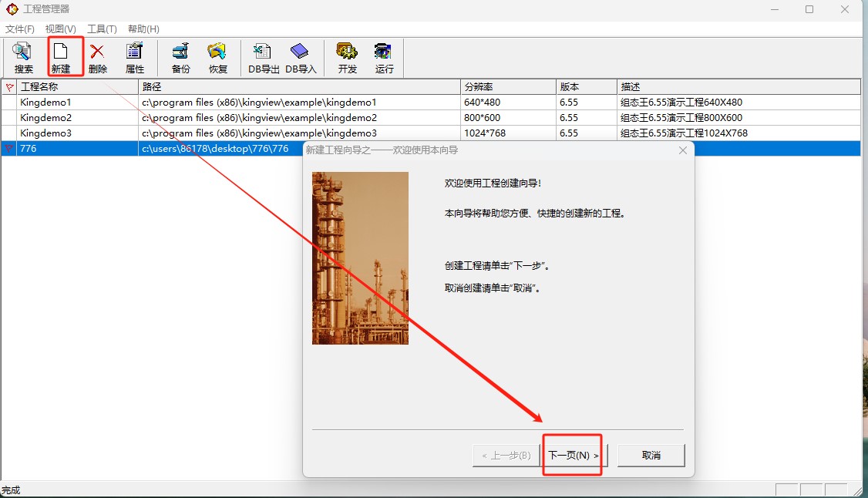Open the 文件(F) menu
This screenshot has width=868, height=498.
point(20,29)
